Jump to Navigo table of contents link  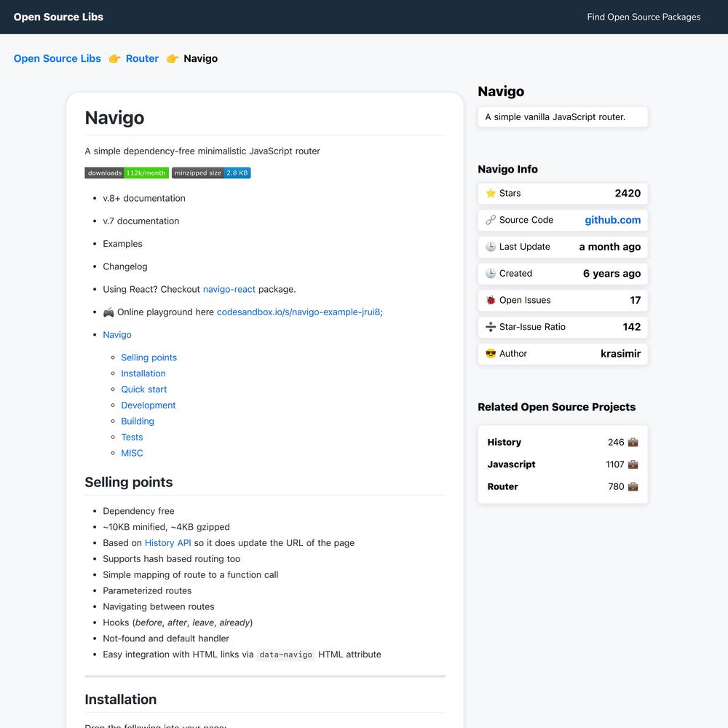click(x=117, y=335)
